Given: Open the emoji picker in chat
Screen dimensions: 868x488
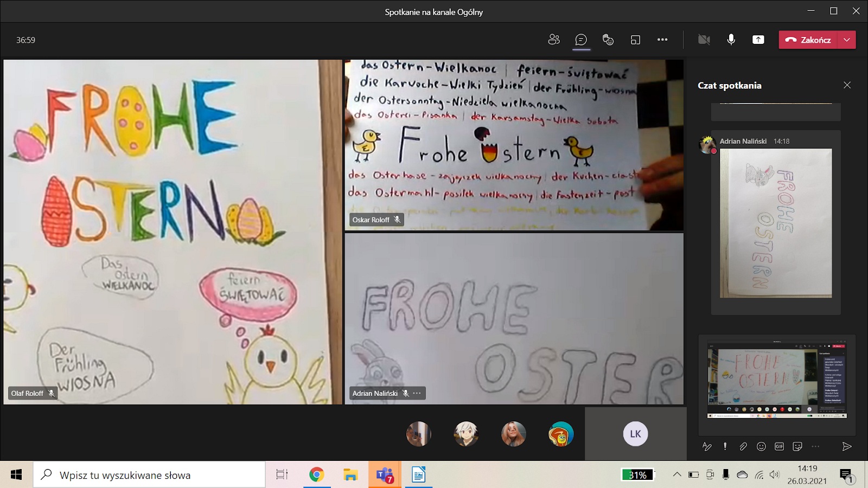Looking at the screenshot, I should [x=761, y=446].
